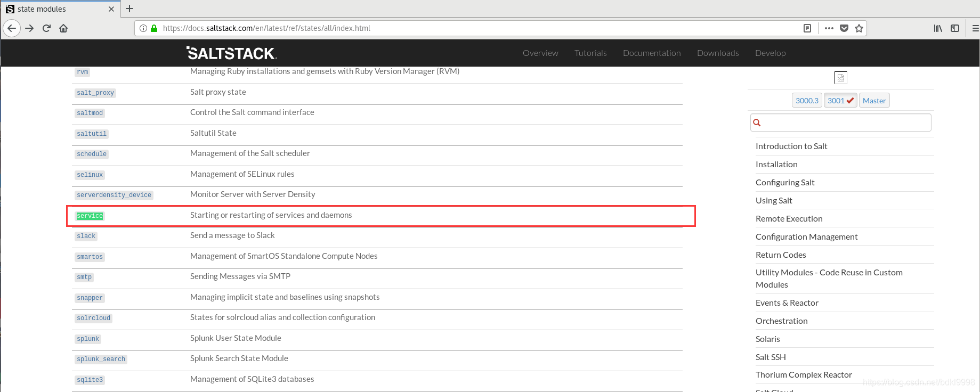The height and width of the screenshot is (392, 980).
Task: Select the state modules browser tab
Action: point(60,9)
